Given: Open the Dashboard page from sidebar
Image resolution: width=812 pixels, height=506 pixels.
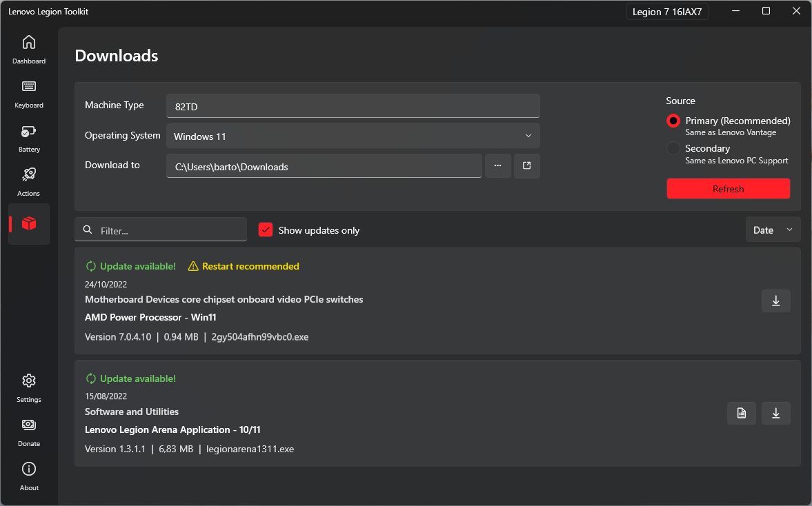Looking at the screenshot, I should 29,49.
